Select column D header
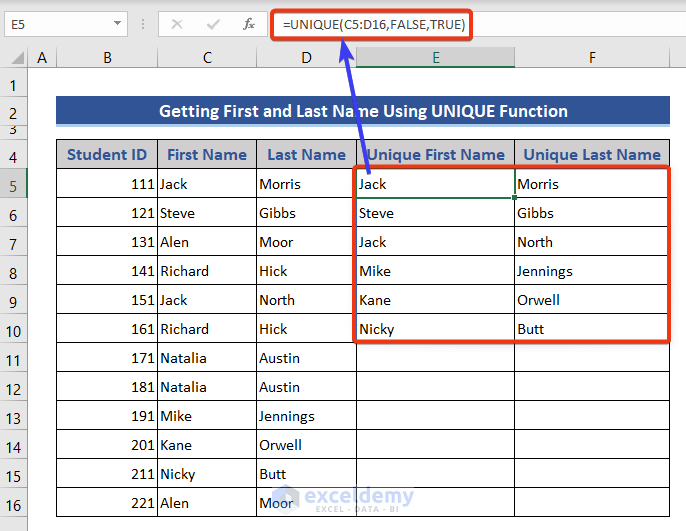The height and width of the screenshot is (531, 686). [x=306, y=57]
